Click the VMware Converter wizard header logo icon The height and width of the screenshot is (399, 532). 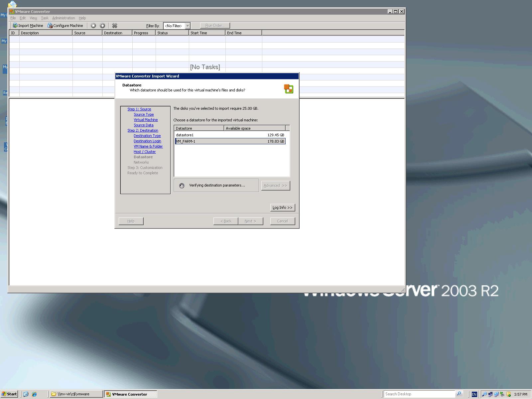[289, 89]
